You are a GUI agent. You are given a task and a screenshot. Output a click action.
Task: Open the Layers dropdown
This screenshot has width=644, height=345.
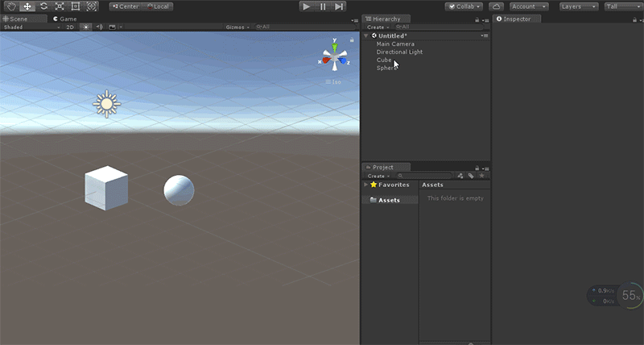click(x=578, y=6)
